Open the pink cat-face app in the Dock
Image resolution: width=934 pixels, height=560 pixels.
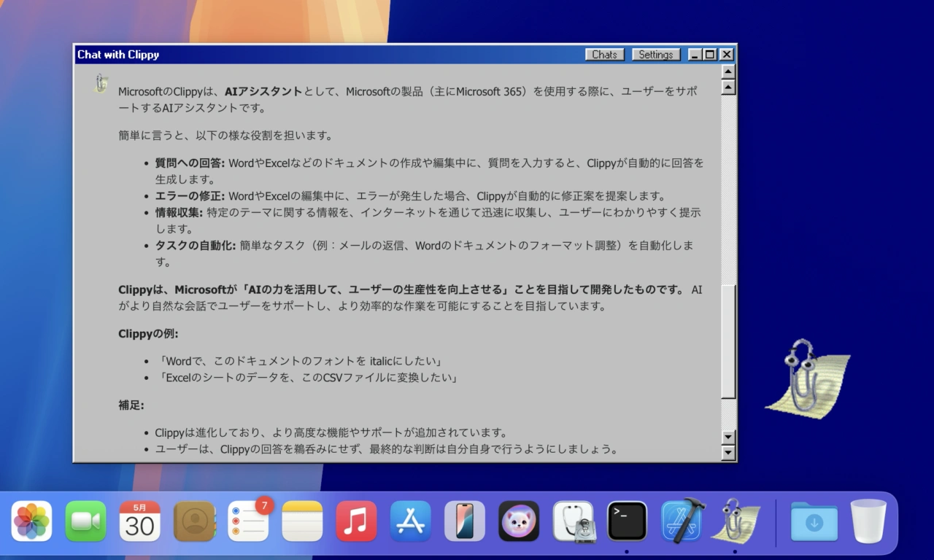click(518, 521)
